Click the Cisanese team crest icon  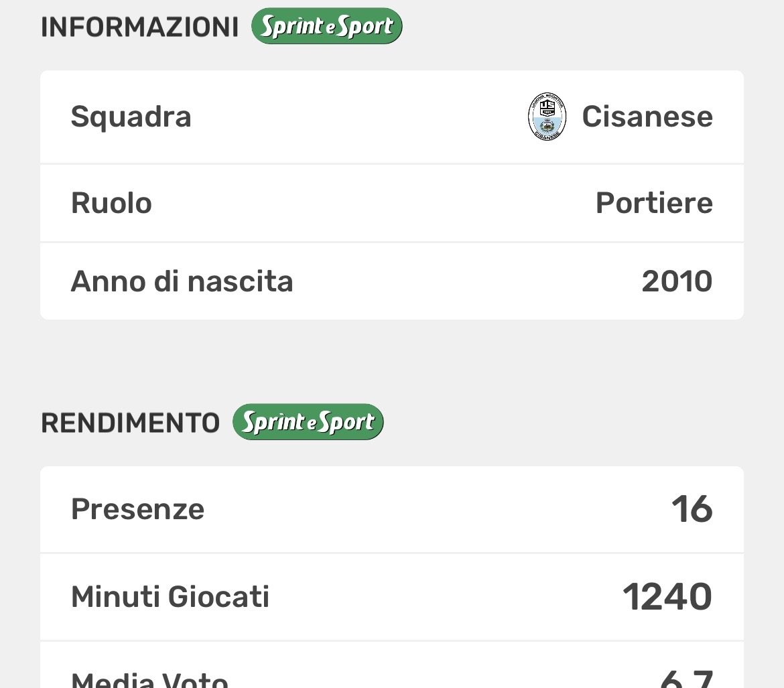point(547,117)
